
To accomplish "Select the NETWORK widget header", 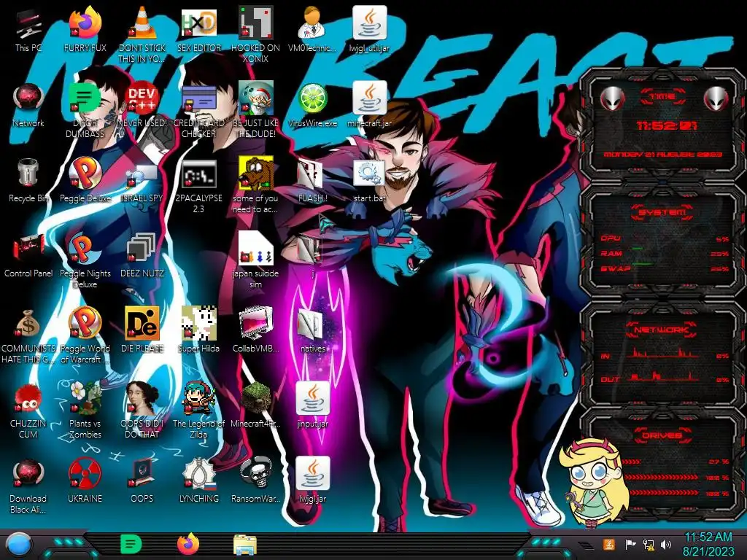I will tap(661, 329).
